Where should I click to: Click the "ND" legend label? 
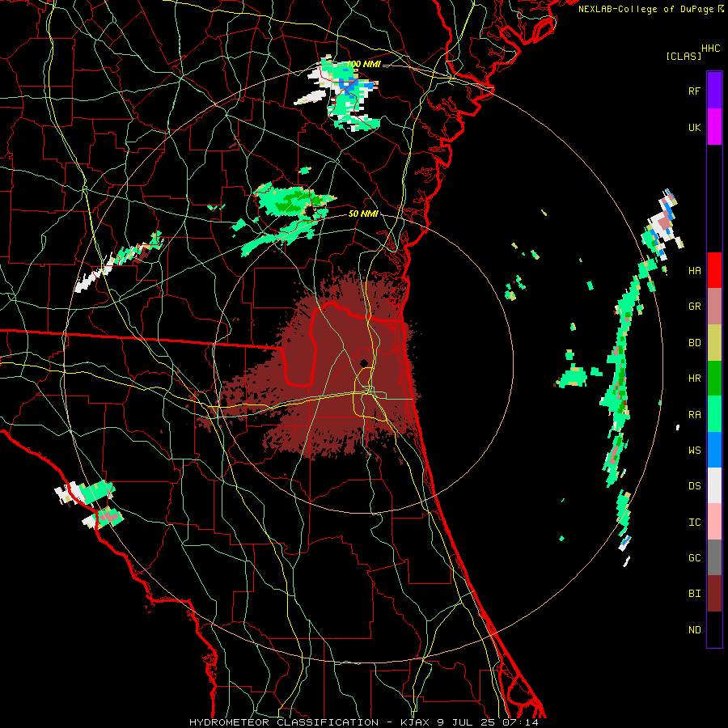[694, 630]
